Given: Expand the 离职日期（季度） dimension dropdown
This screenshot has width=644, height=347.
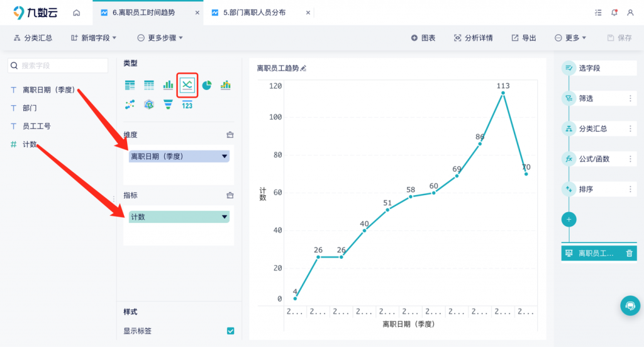Looking at the screenshot, I should 225,156.
